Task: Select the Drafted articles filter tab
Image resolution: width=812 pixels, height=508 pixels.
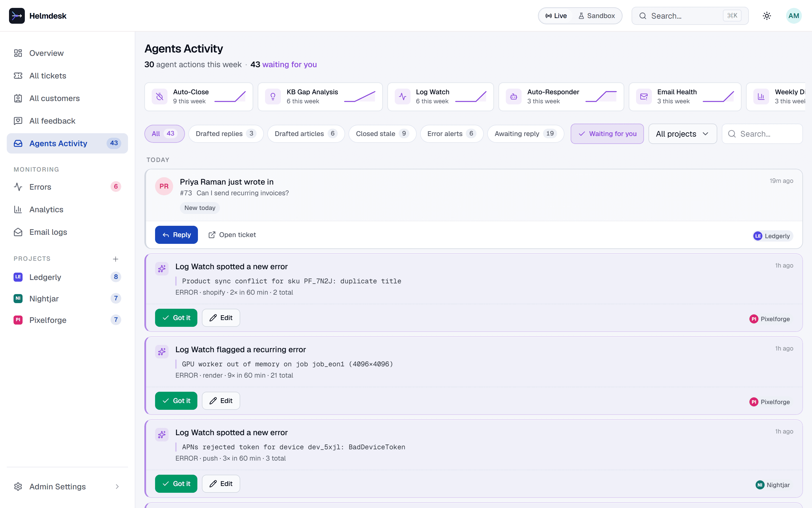Action: [x=306, y=134]
